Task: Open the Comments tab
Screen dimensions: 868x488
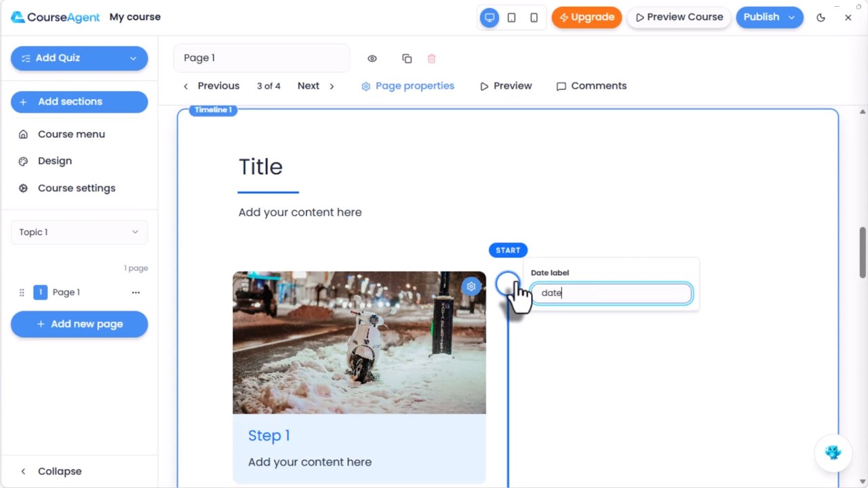Action: 591,86
